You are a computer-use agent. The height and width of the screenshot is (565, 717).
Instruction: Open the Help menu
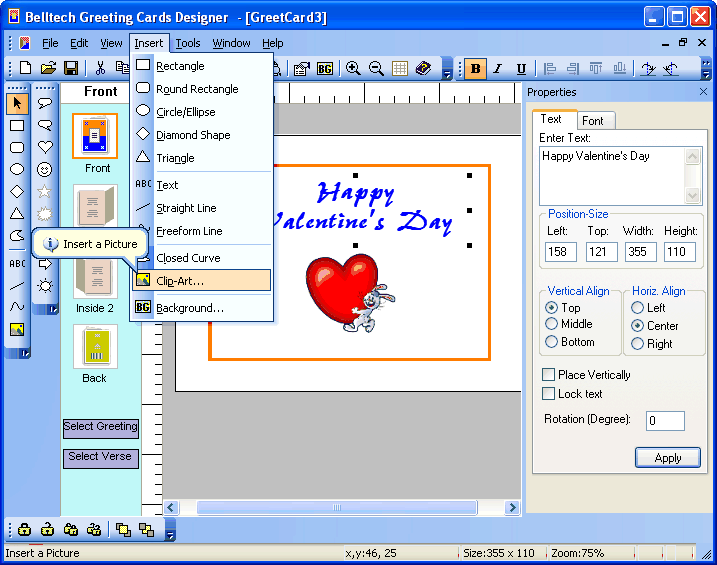click(x=273, y=43)
